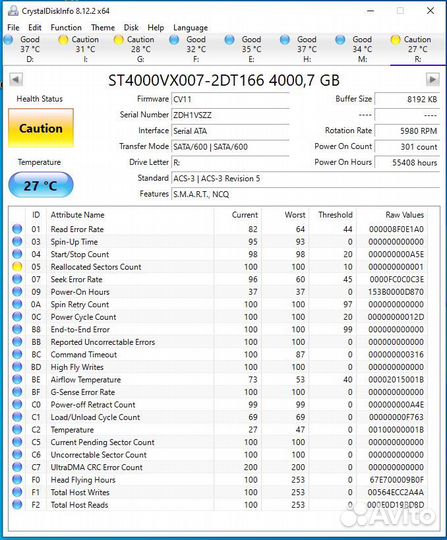Click the blue status icon for C2 Temperature row
447x540 pixels.
17,429
